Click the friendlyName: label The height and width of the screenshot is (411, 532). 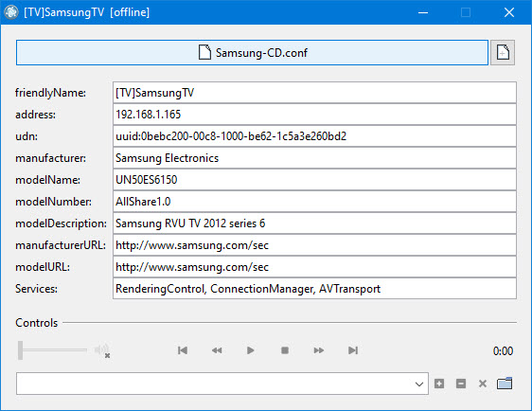pos(50,93)
